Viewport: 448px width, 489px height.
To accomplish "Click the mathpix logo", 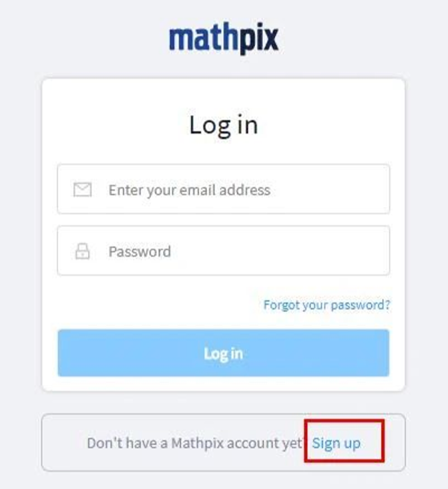I will pos(224,39).
